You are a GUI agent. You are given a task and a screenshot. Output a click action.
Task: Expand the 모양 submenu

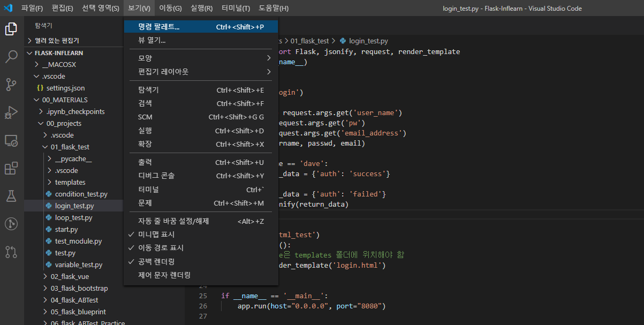click(x=201, y=58)
